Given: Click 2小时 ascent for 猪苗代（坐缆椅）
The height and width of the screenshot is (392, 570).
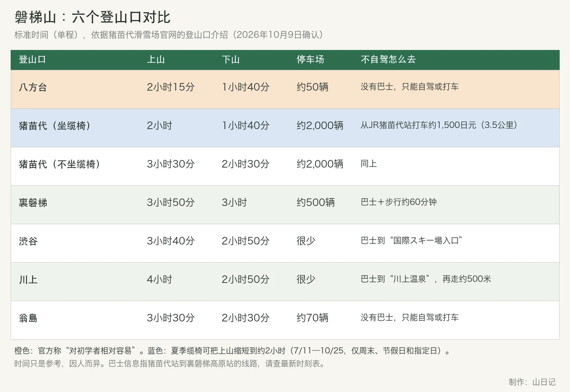Looking at the screenshot, I should [x=159, y=126].
